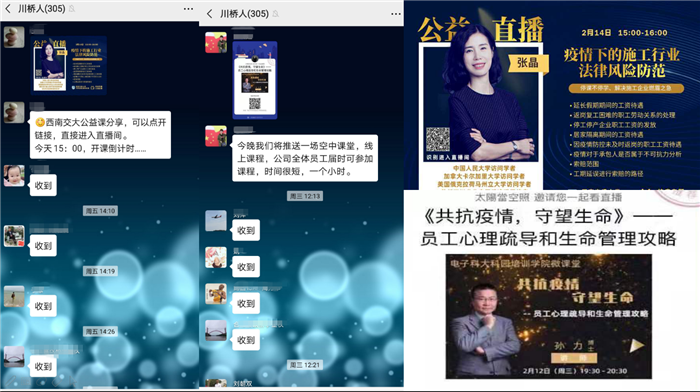Tap the 周五 14:10 timestamp label
This screenshot has width=700, height=392.
(100, 211)
